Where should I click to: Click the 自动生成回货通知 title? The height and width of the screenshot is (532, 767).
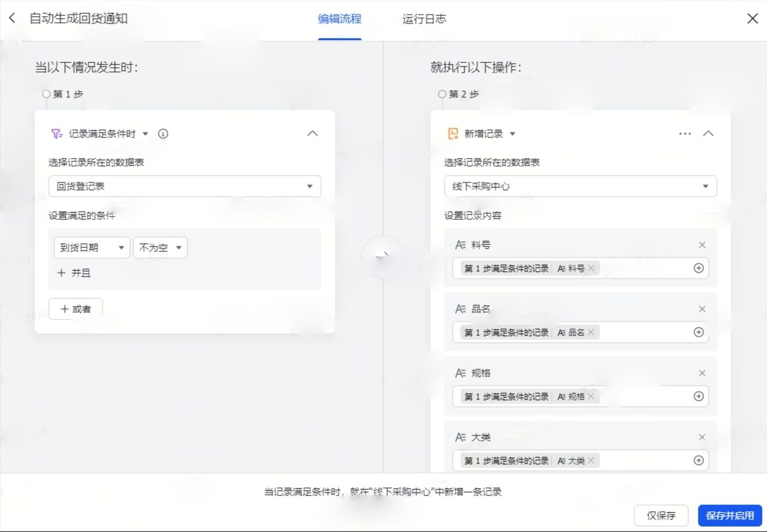coord(78,18)
